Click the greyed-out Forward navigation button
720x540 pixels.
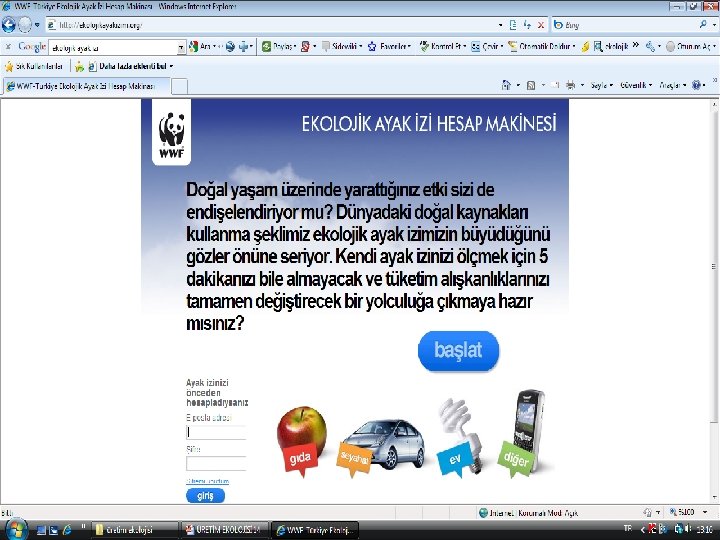25,25
